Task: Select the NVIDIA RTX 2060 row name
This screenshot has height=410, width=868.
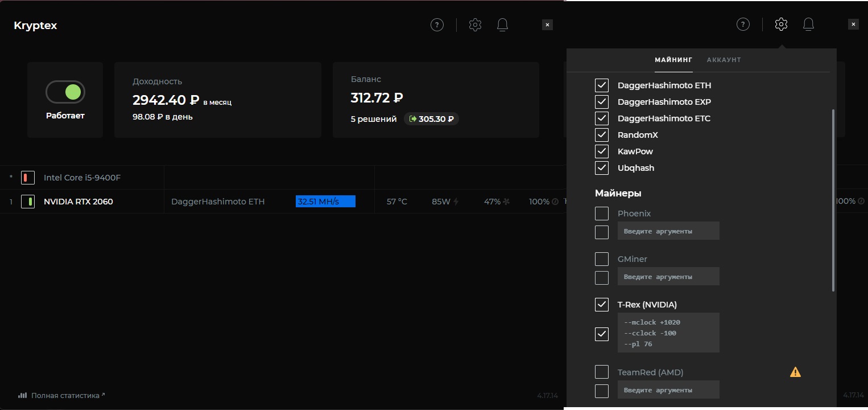Action: [78, 202]
